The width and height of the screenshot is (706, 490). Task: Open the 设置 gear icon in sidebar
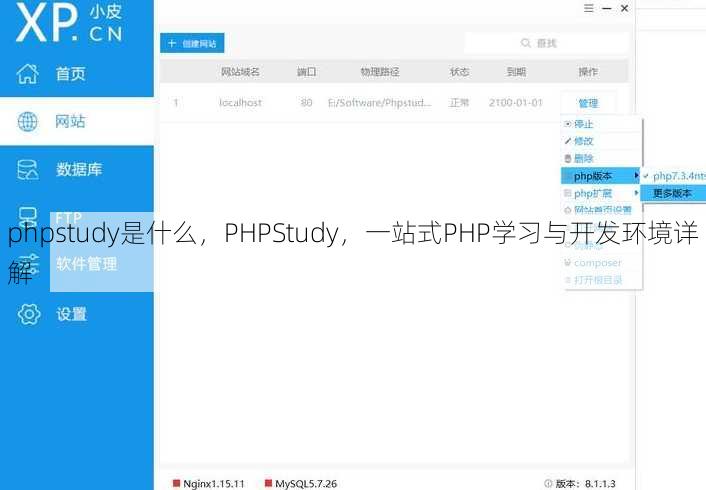(29, 314)
